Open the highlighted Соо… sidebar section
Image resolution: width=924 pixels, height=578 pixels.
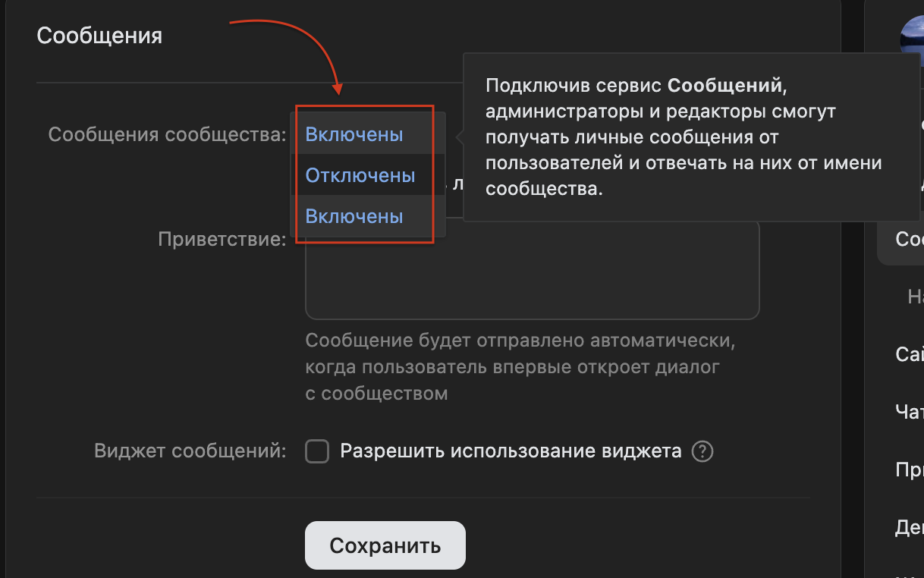(908, 240)
